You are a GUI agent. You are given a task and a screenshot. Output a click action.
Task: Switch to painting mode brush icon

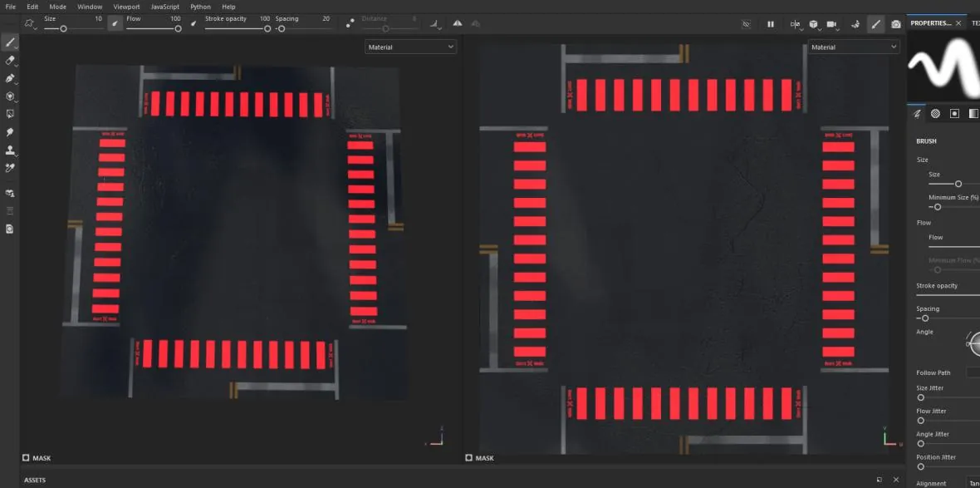point(875,24)
